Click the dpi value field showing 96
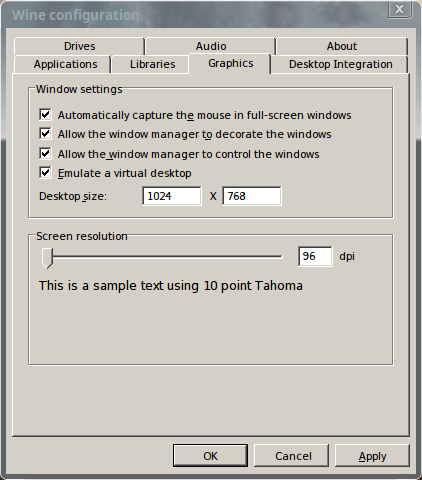The image size is (422, 480). pyautogui.click(x=315, y=256)
